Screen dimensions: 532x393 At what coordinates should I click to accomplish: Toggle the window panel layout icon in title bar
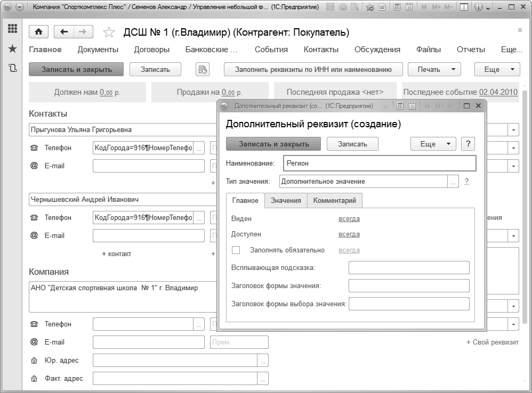(x=463, y=7)
